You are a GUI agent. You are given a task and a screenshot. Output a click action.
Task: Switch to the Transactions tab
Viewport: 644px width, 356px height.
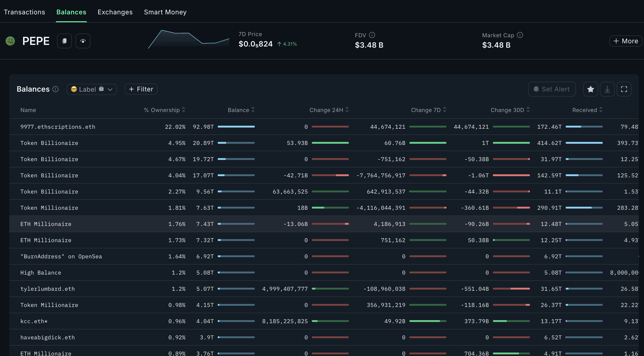[x=25, y=12]
